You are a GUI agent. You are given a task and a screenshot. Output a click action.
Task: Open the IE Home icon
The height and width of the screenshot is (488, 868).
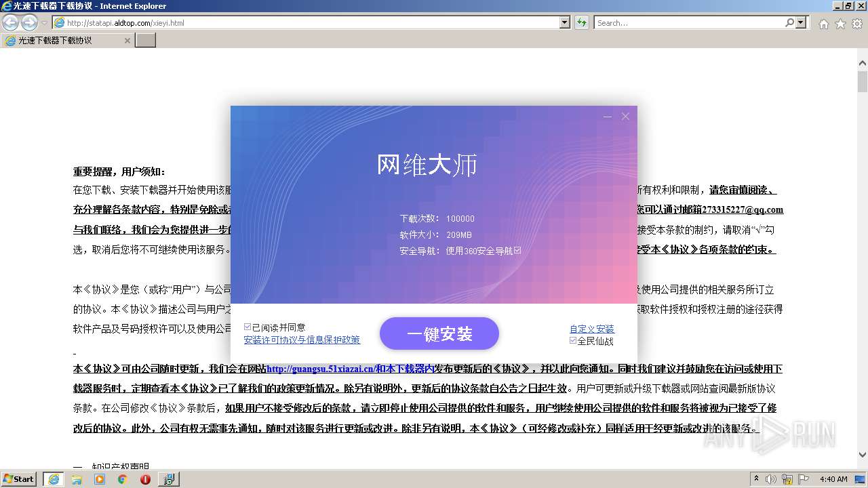coord(823,24)
